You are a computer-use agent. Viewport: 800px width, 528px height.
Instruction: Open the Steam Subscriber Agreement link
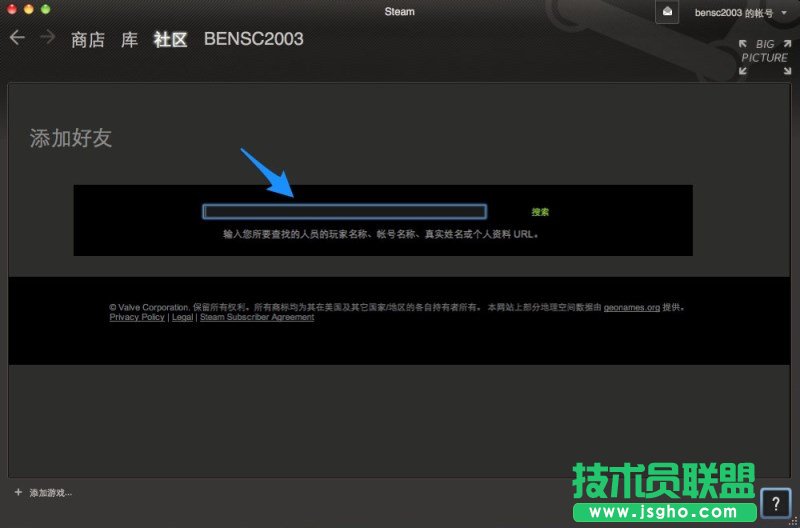coord(257,317)
